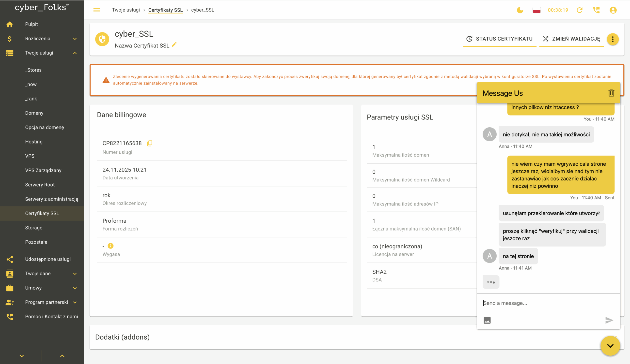Collapse Twoje usługi sidebar section
This screenshot has width=630, height=364.
tap(75, 53)
